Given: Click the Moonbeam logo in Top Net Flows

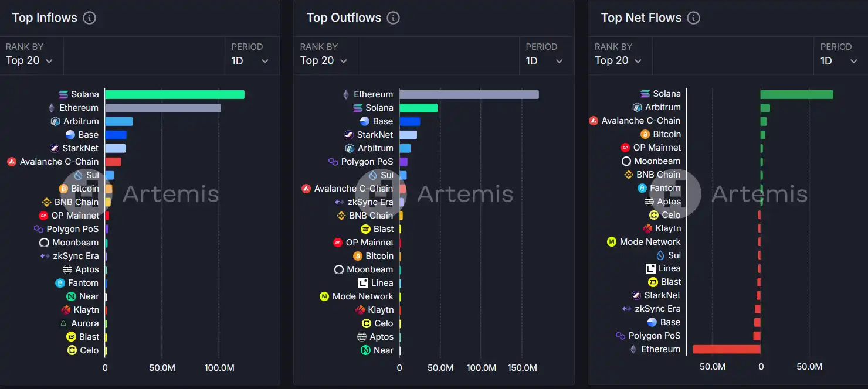Looking at the screenshot, I should 626,161.
